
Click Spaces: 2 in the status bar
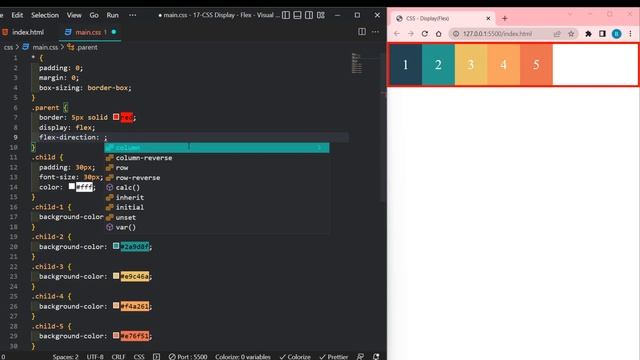point(65,357)
